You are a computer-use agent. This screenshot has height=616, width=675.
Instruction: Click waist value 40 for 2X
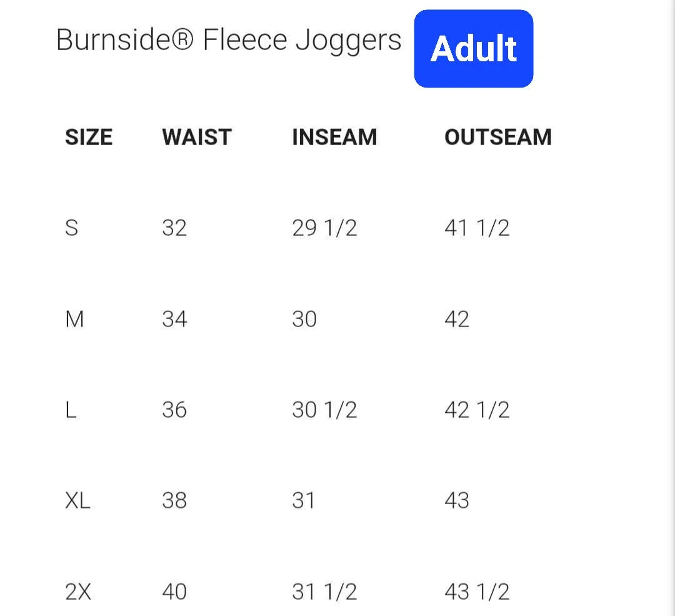click(x=174, y=592)
